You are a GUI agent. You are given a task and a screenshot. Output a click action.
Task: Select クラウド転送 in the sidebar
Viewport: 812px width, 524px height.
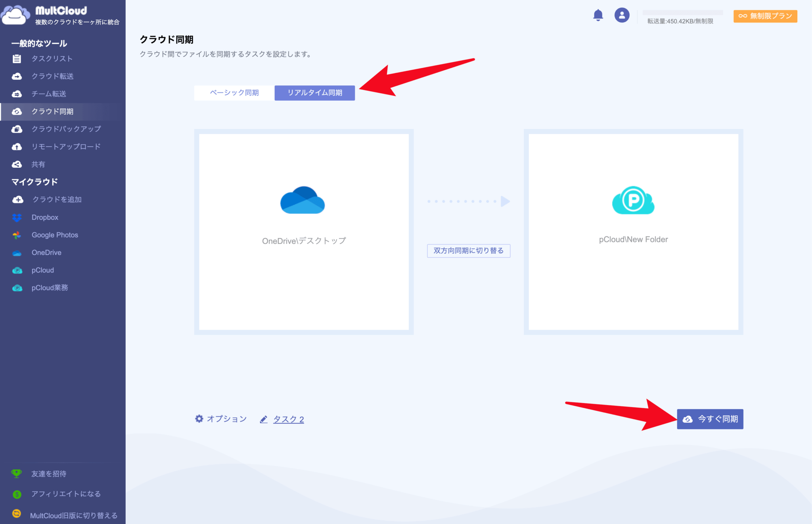coord(52,76)
